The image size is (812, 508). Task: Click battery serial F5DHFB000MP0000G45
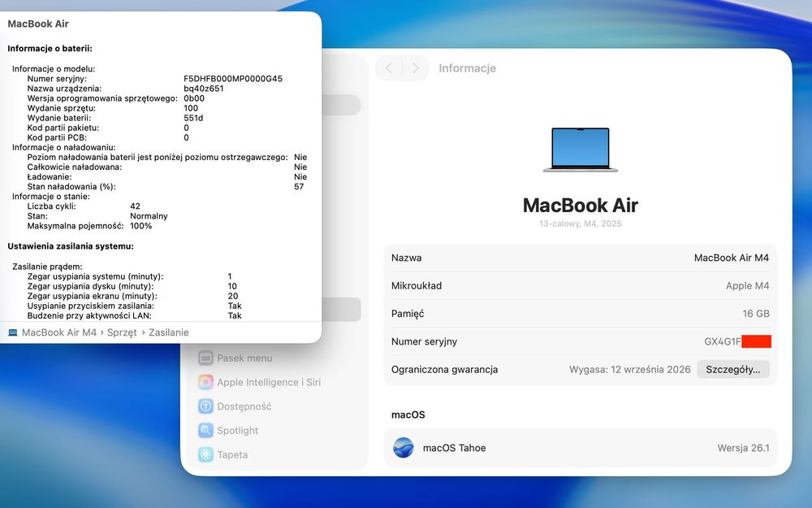(x=233, y=79)
